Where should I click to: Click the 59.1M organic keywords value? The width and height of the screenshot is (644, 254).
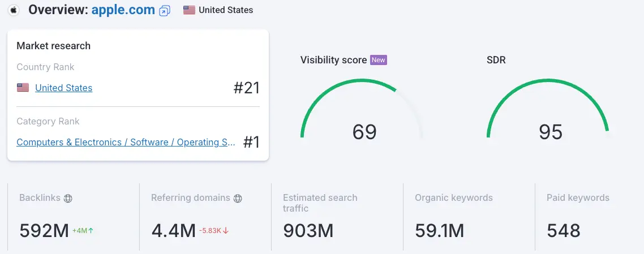[439, 230]
